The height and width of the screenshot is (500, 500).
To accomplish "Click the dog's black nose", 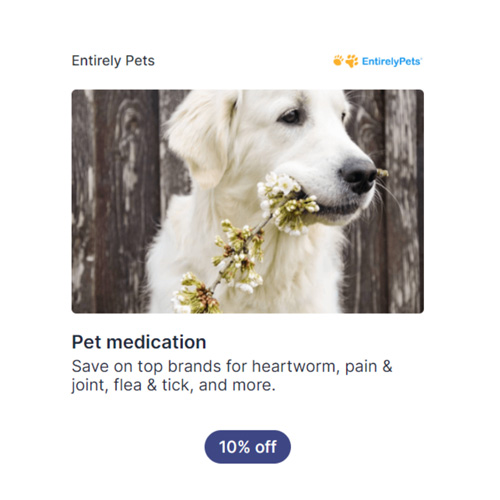I will point(358,175).
